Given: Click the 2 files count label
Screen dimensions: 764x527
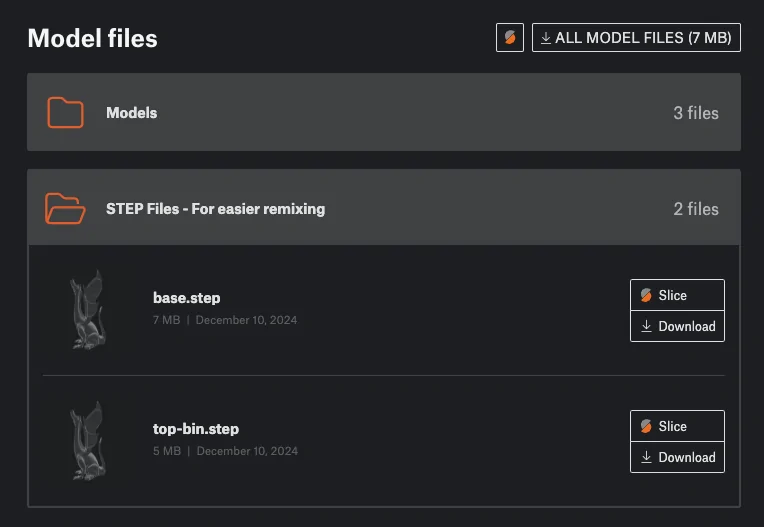Looking at the screenshot, I should pyautogui.click(x=696, y=209).
